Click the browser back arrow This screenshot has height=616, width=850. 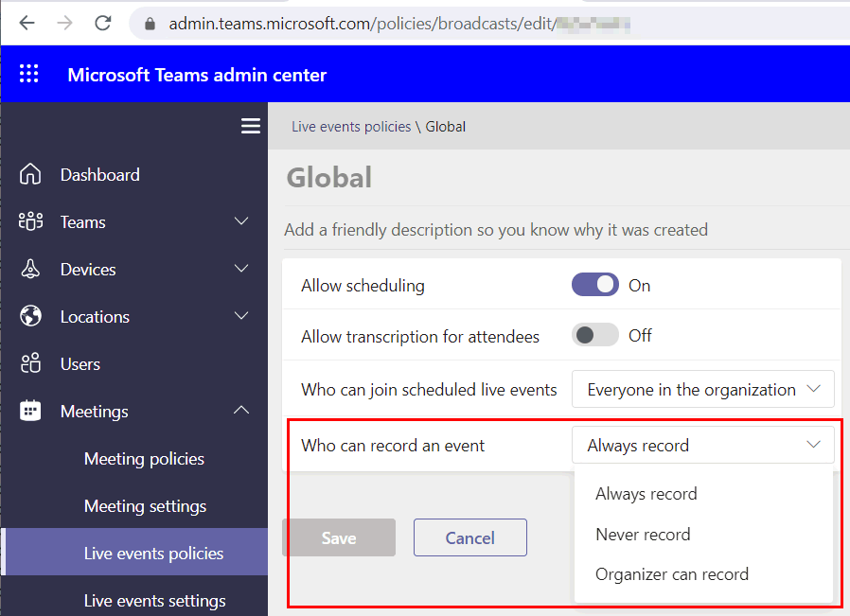point(27,23)
